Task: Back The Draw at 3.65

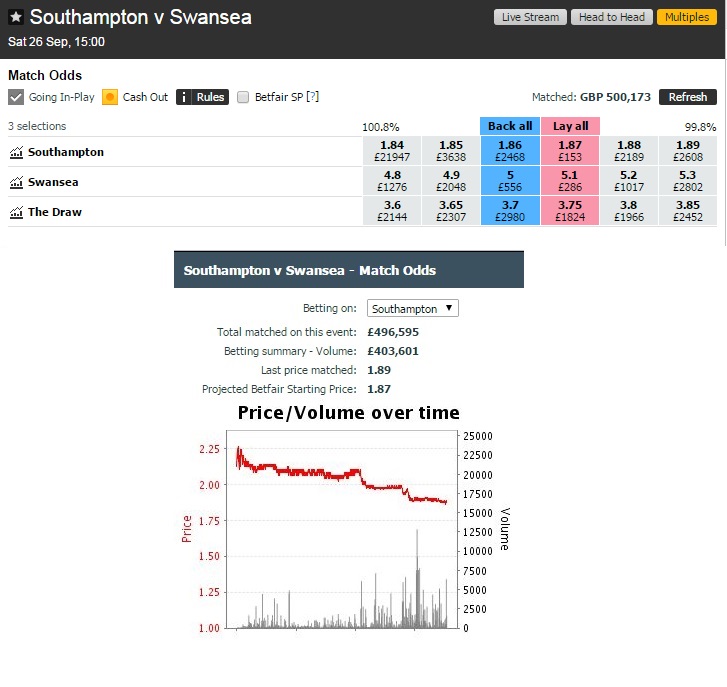Action: [451, 211]
